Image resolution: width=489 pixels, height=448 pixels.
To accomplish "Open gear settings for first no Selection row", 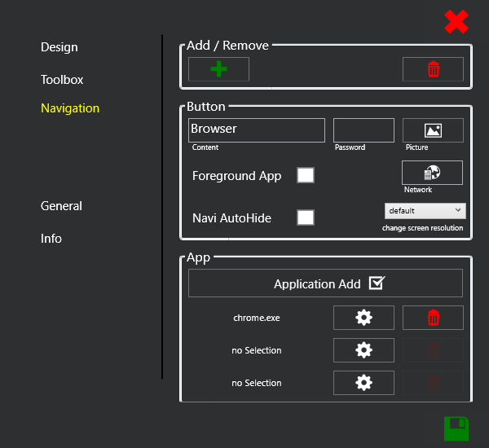I will tap(363, 350).
